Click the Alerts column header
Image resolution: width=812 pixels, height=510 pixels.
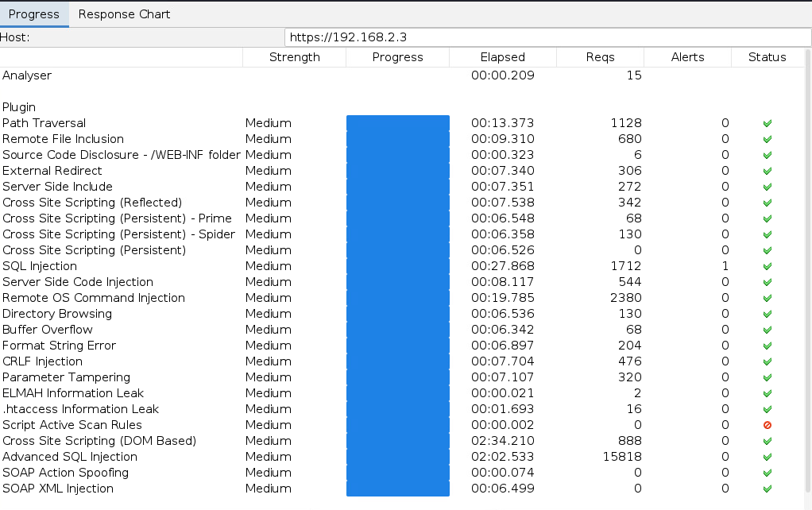coord(687,57)
